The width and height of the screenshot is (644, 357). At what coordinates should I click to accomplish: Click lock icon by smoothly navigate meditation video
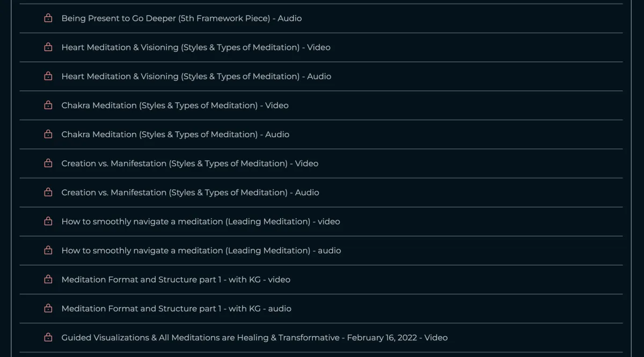click(48, 221)
